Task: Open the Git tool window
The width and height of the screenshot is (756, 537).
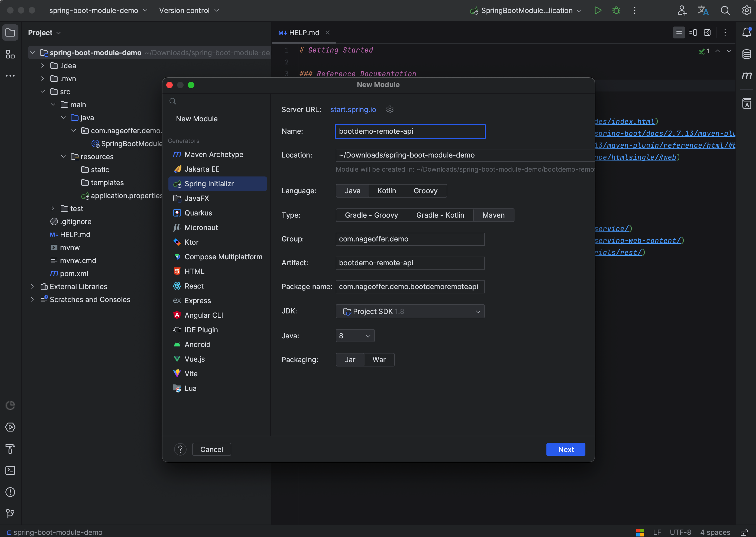Action: 10,513
